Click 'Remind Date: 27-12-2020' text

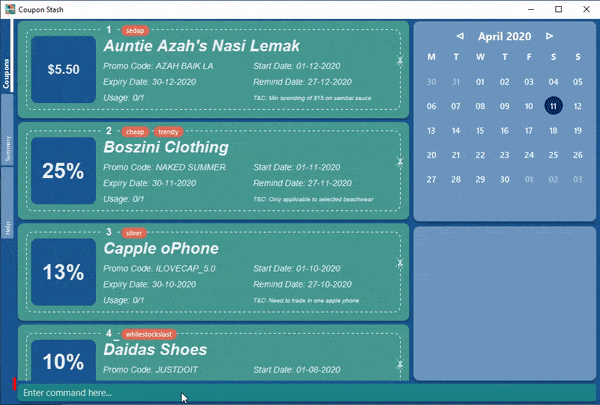point(303,82)
